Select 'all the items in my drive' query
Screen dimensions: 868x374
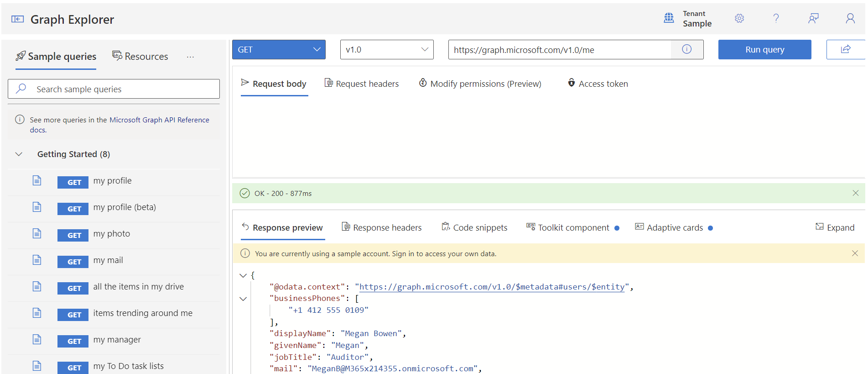[114, 288]
